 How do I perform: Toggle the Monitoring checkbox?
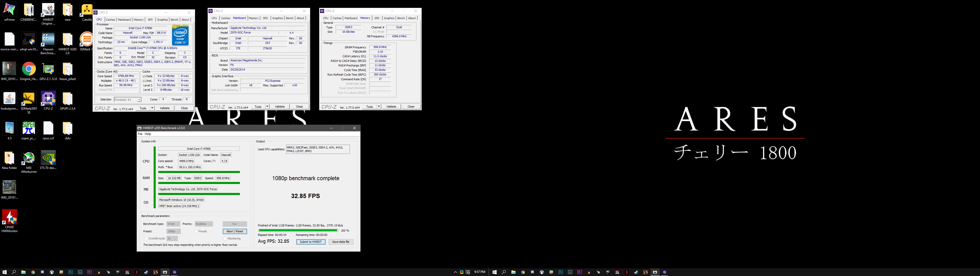tap(225, 239)
